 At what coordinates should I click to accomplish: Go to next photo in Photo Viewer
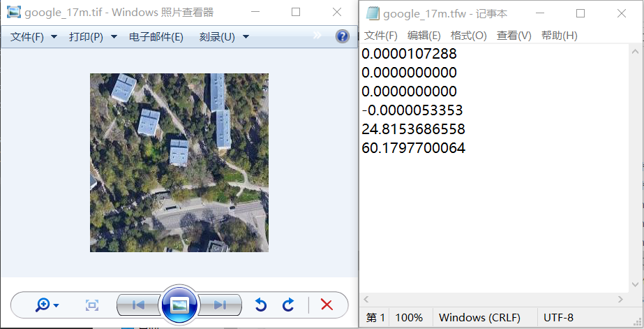220,305
